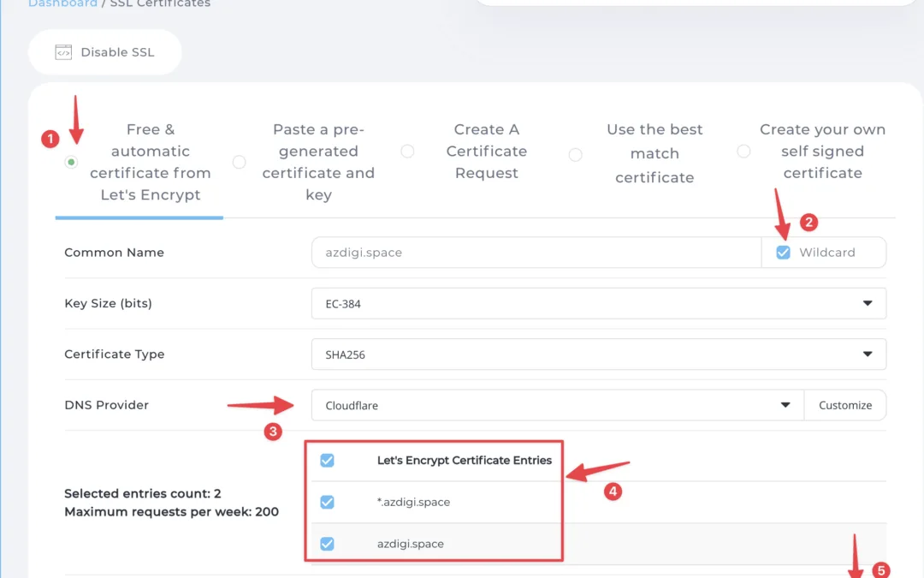Screen dimensions: 924x578
Task: Click the Selected entries count: 2 text
Action: pyautogui.click(x=143, y=493)
